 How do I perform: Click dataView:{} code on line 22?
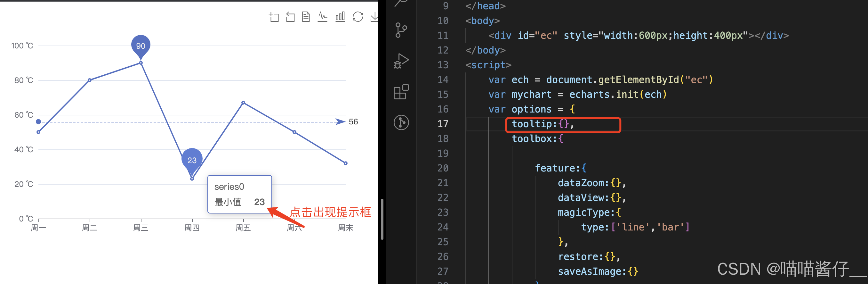point(592,198)
